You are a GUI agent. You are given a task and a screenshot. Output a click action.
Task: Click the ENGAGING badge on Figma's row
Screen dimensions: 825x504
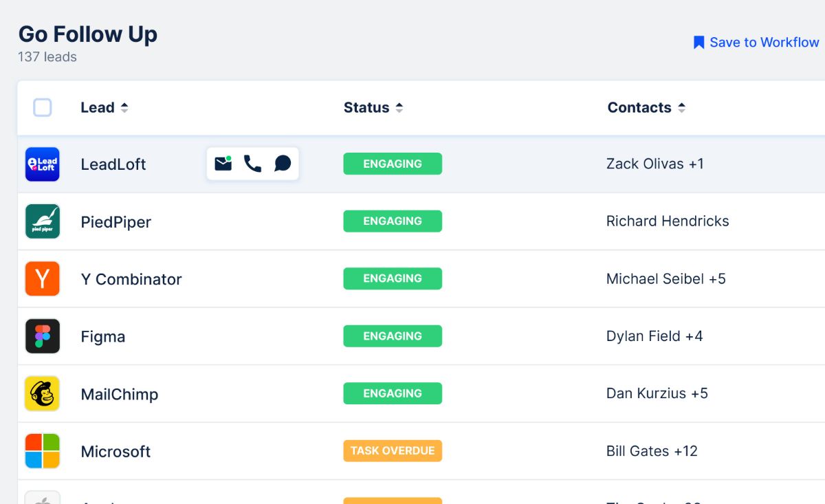(x=393, y=336)
